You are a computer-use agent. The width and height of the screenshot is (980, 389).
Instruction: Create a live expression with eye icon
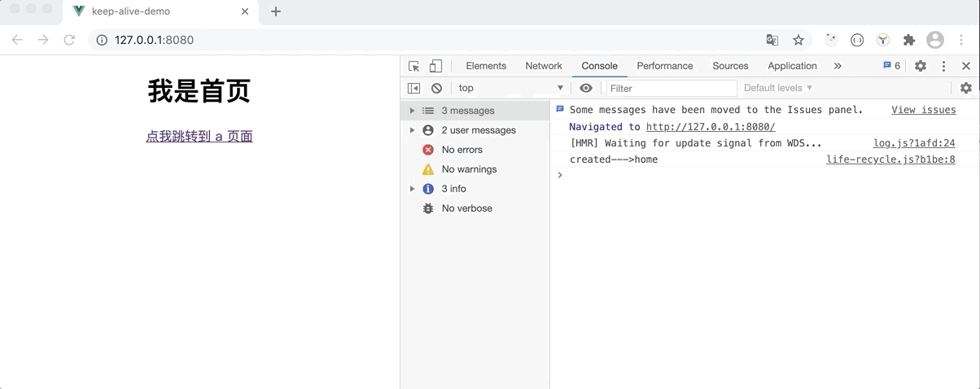(586, 88)
